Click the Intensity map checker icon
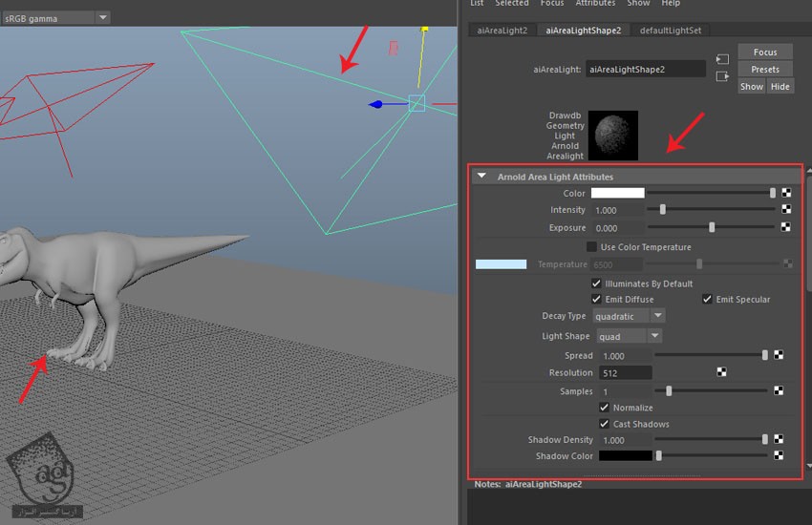The width and height of the screenshot is (812, 525). point(785,209)
